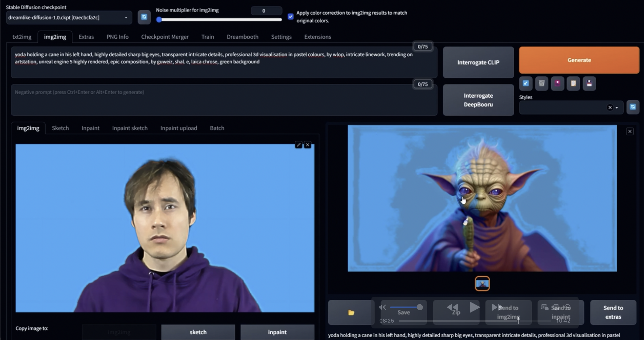The image size is (644, 340).
Task: Switch to the txt2img tab
Action: (22, 37)
